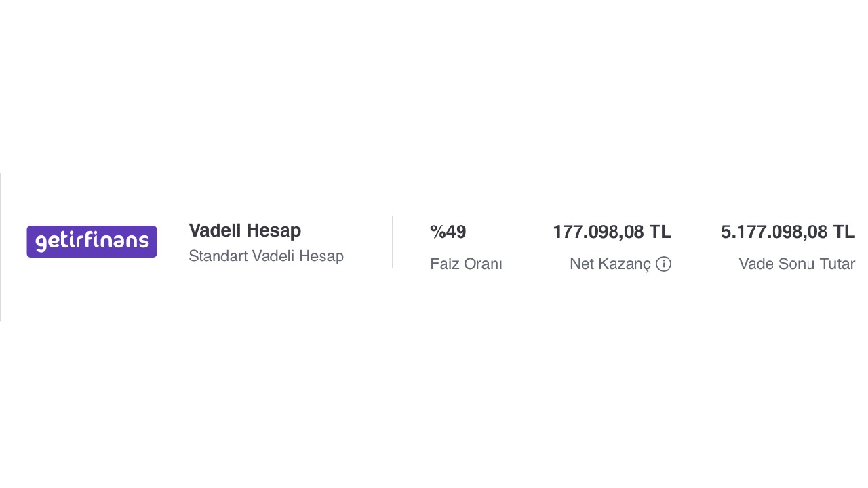The image size is (868, 488).
Task: Select the Vadeli Hesap heading
Action: coord(245,230)
